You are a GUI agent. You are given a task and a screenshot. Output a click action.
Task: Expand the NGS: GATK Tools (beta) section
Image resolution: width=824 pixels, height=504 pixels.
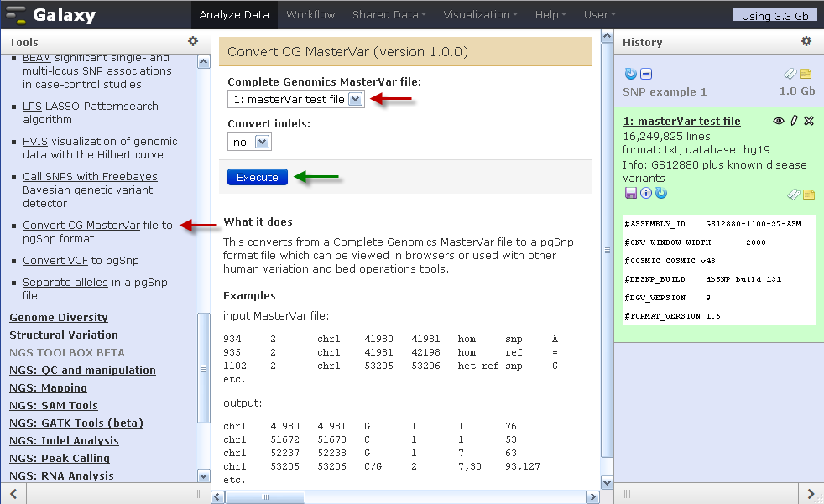click(76, 423)
